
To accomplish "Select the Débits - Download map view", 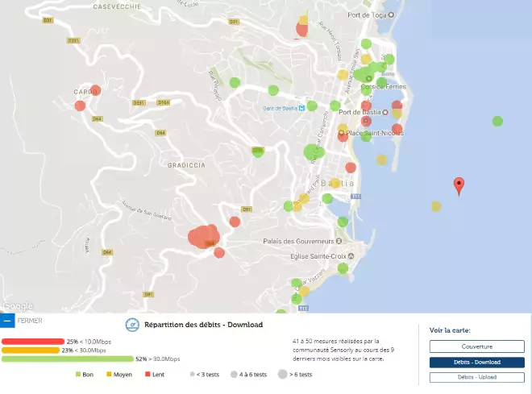I will point(476,362).
